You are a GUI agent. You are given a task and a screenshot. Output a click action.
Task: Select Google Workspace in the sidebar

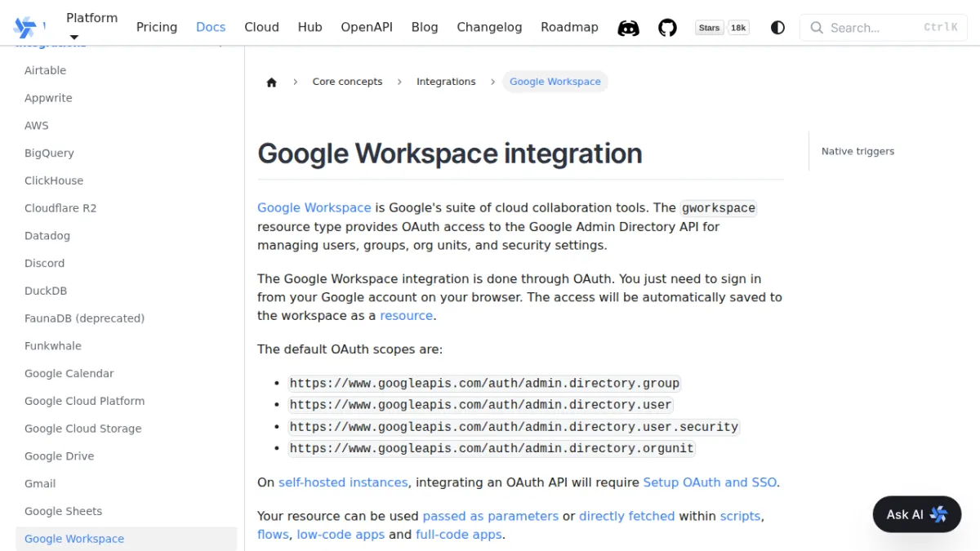(127, 539)
